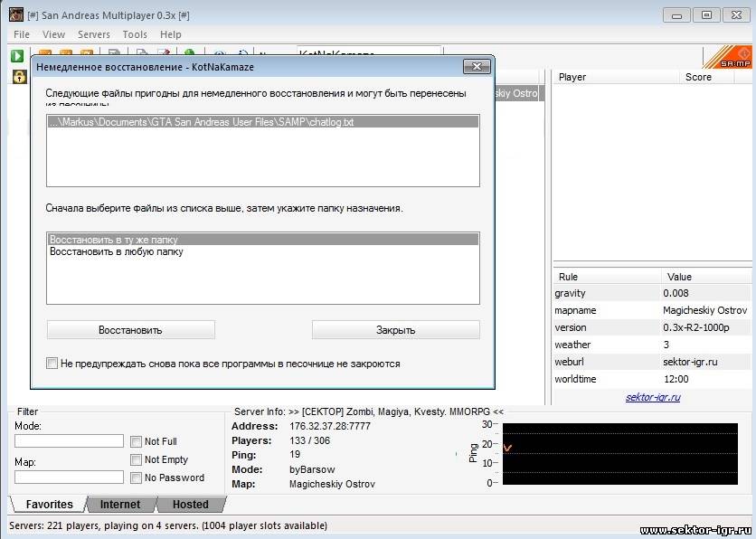756x539 pixels.
Task: Click the 12:00 worldtime value
Action: coord(676,379)
